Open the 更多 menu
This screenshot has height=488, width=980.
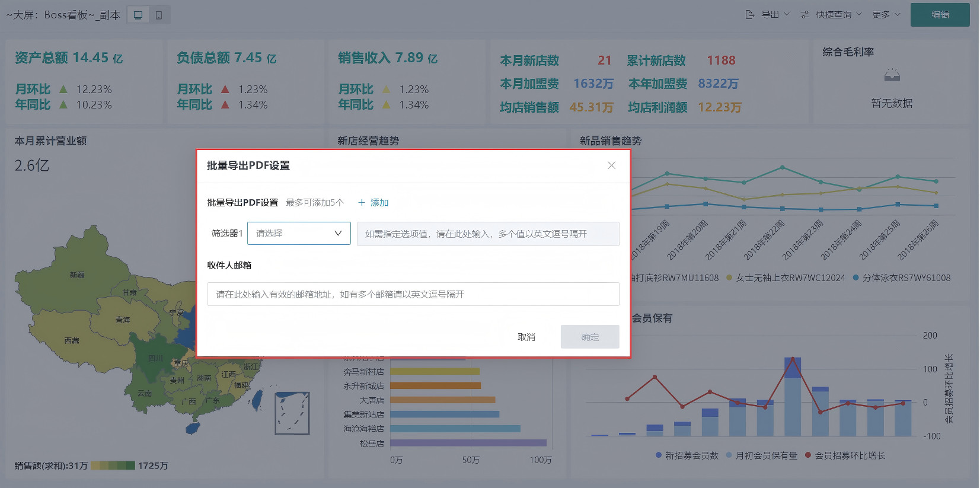pos(886,15)
